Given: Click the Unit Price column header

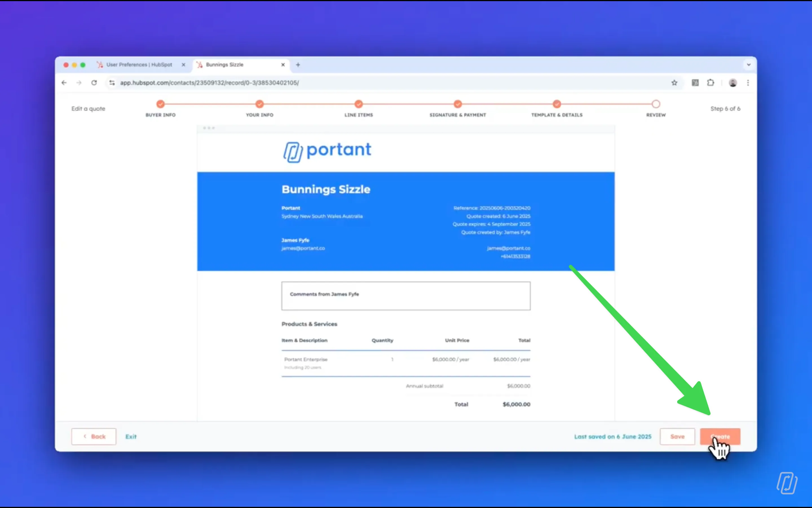Looking at the screenshot, I should pyautogui.click(x=457, y=340).
